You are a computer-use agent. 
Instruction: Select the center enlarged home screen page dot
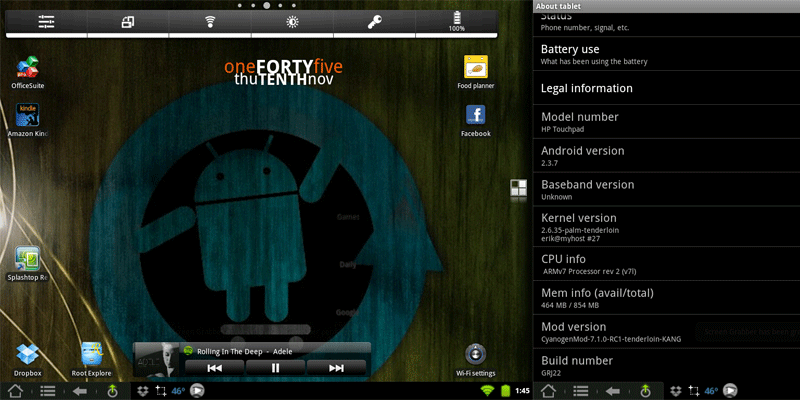pyautogui.click(x=267, y=6)
